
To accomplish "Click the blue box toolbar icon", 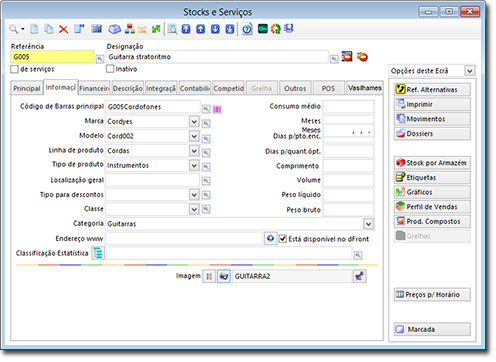I will (x=114, y=29).
